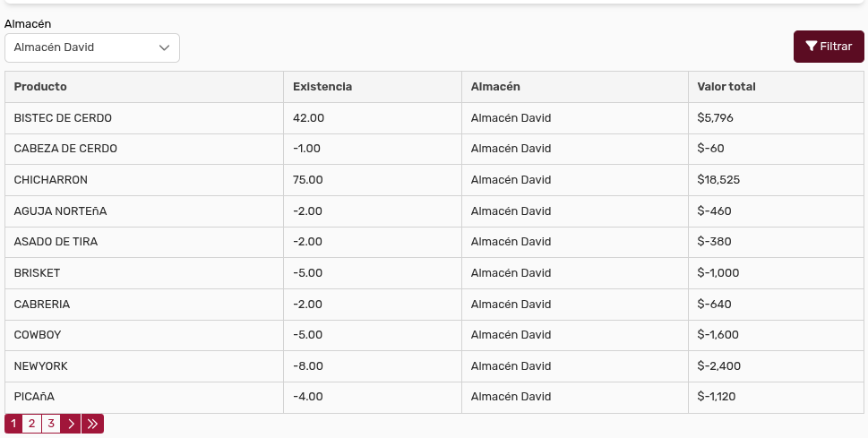The height and width of the screenshot is (438, 868).
Task: Open the Almacén David dropdown
Action: (x=92, y=47)
